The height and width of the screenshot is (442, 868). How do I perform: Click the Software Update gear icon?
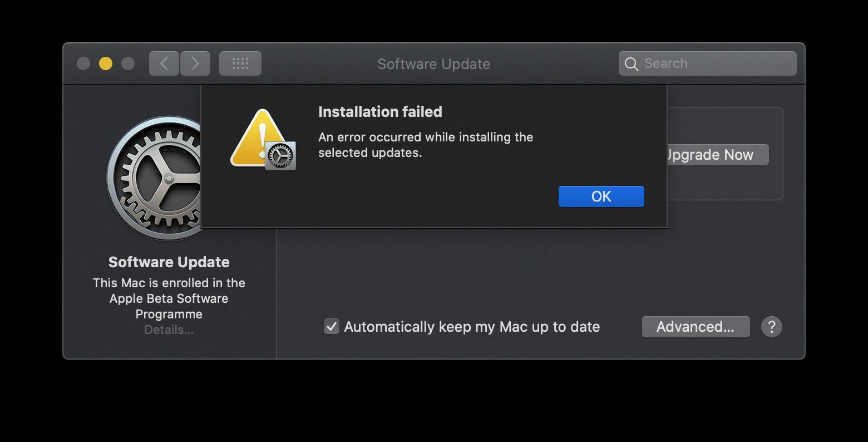pos(161,178)
